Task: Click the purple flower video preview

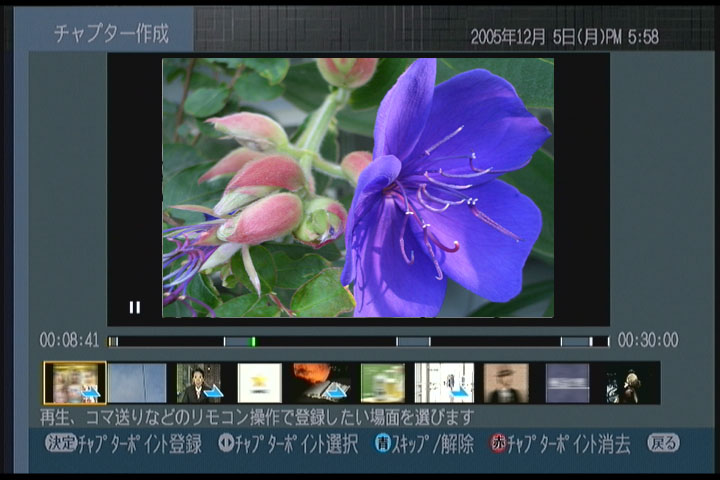Action: pyautogui.click(x=358, y=187)
